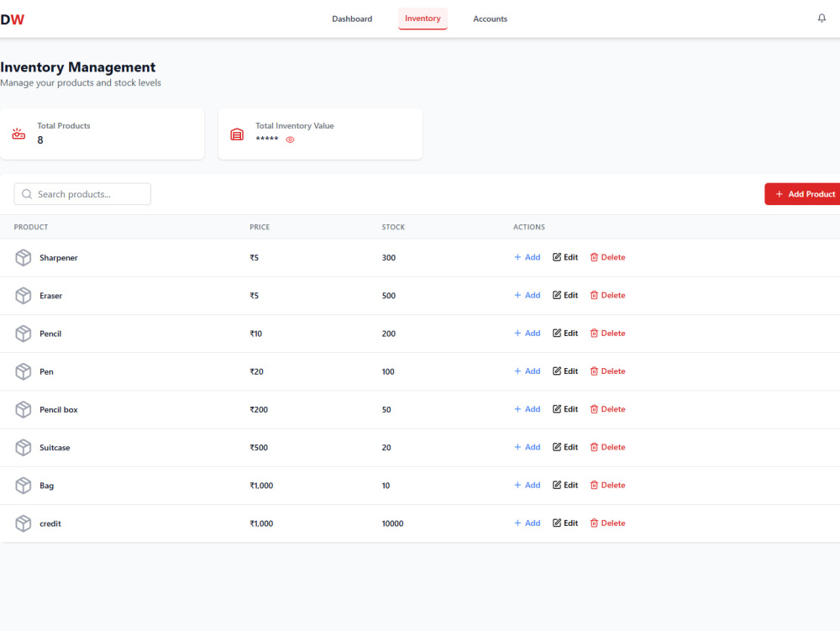The image size is (840, 631).
Task: Add stock to Sharpener
Action: click(528, 257)
